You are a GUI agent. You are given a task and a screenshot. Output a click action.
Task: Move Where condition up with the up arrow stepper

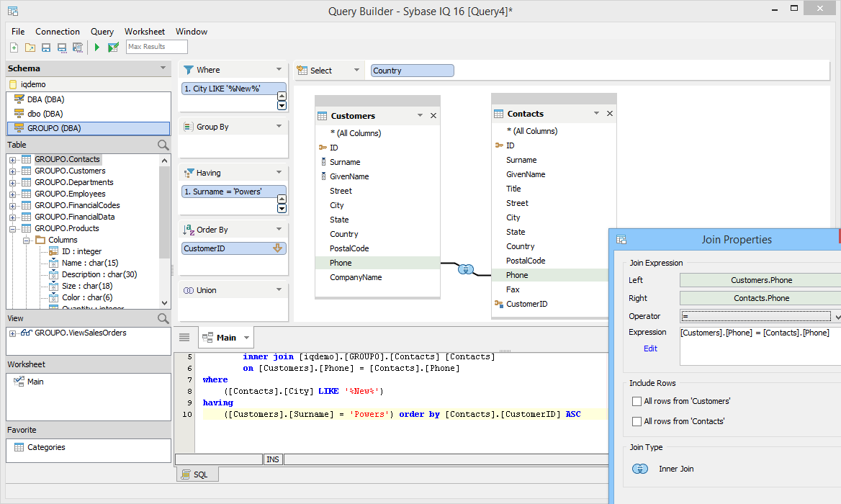click(x=282, y=96)
